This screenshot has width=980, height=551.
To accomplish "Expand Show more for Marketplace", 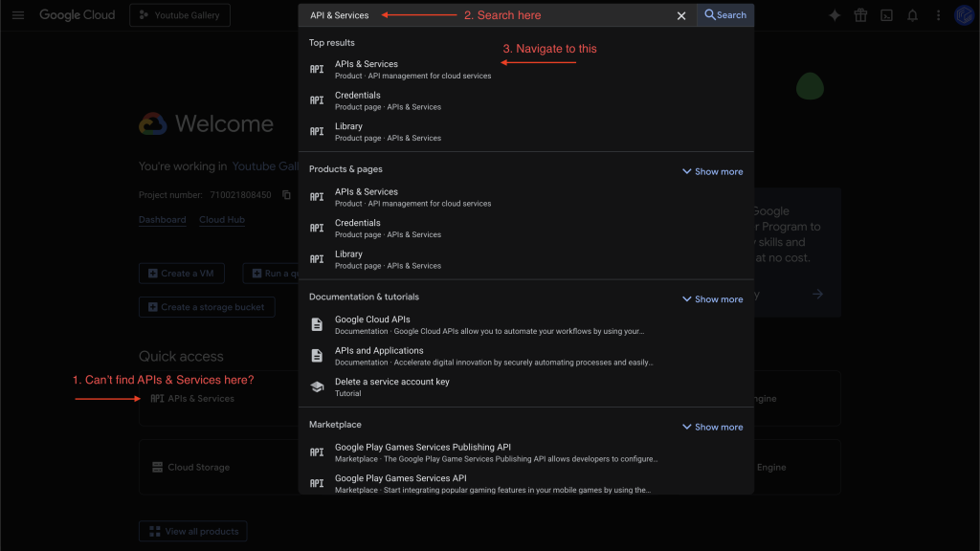I will 712,427.
